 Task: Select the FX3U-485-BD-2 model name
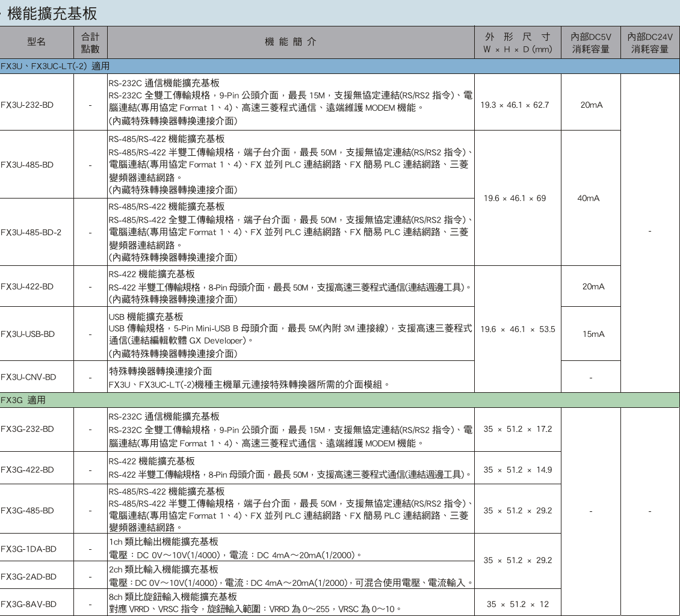pos(31,232)
